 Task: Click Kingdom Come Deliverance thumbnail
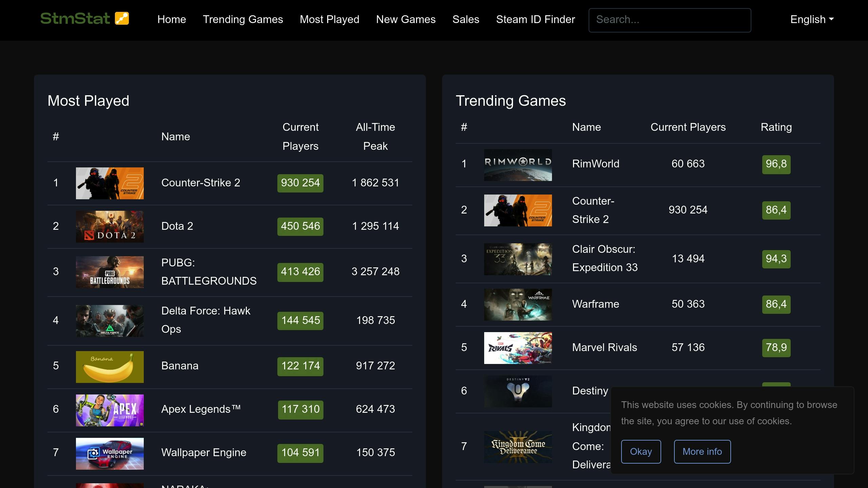click(518, 447)
